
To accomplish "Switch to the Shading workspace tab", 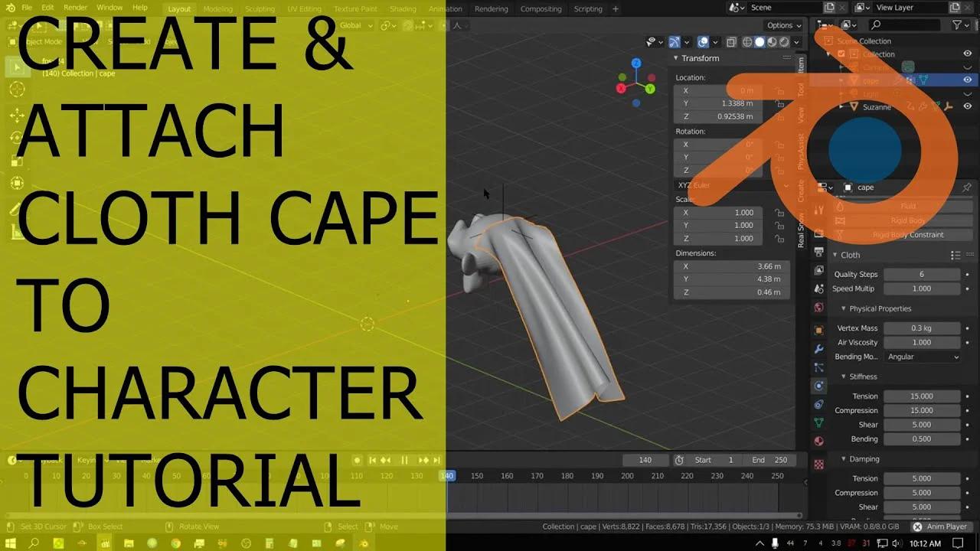I will pos(403,9).
